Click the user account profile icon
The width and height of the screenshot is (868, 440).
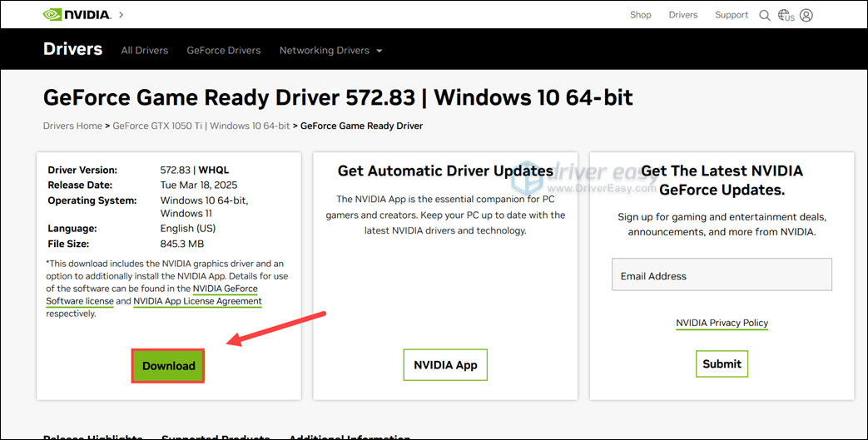[x=806, y=15]
